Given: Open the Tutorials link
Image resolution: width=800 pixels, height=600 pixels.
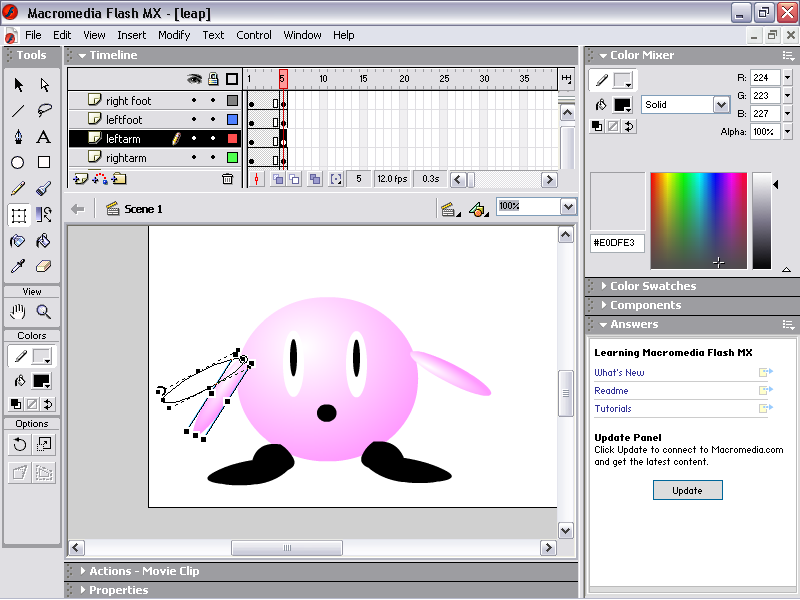Looking at the screenshot, I should coord(613,409).
